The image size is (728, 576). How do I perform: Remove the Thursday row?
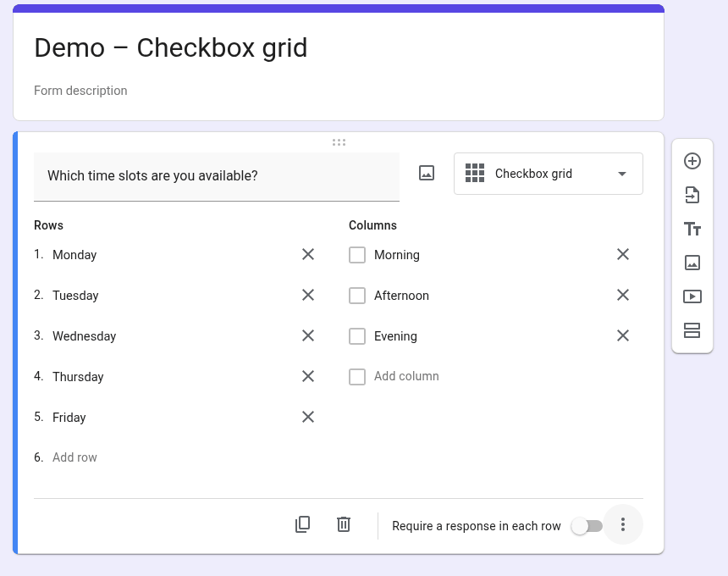coord(308,376)
